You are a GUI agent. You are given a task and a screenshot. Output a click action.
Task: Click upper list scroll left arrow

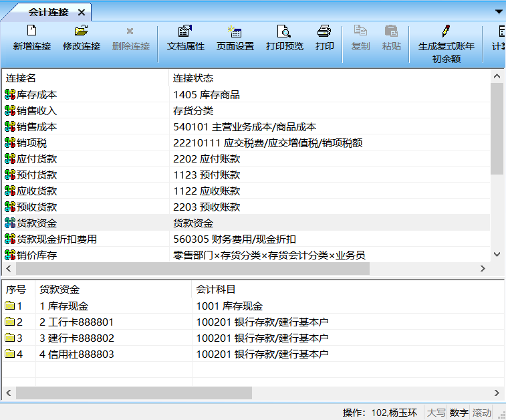click(9, 269)
